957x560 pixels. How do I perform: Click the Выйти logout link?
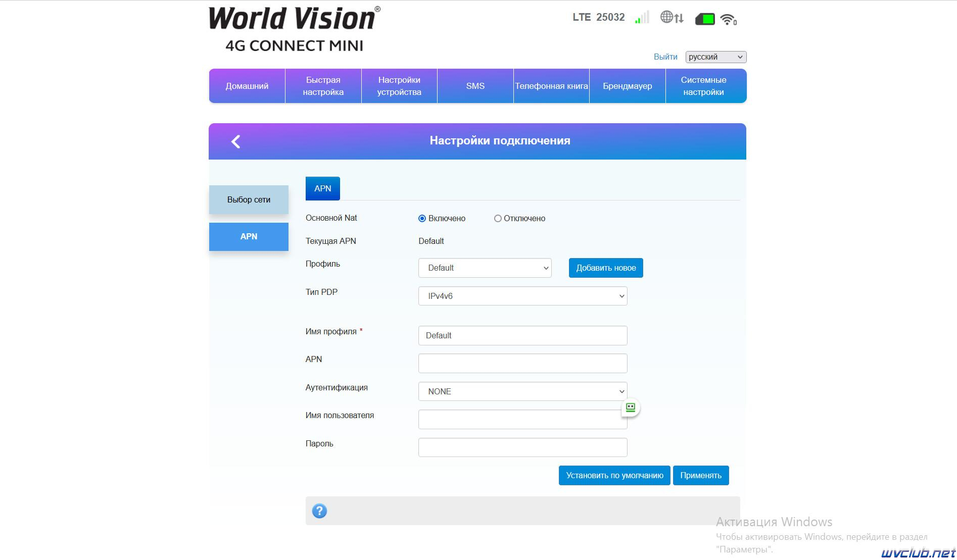[x=665, y=57]
